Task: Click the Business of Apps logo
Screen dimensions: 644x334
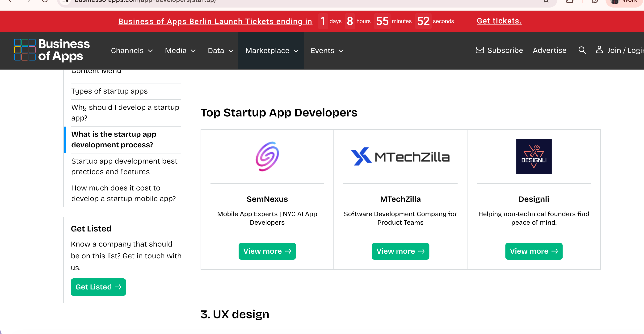Action: point(52,50)
